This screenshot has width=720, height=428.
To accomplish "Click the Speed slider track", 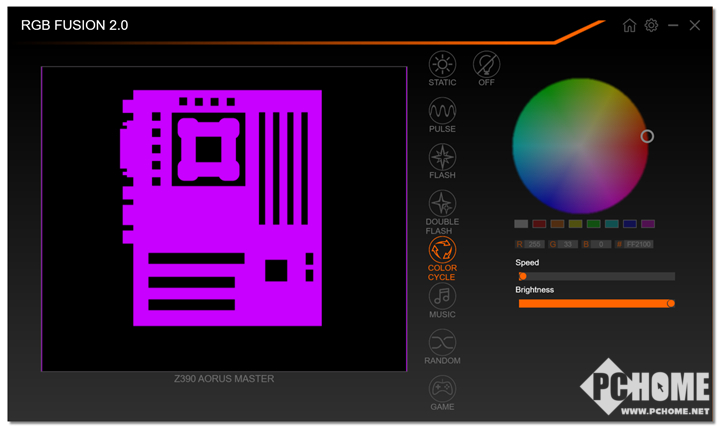I will click(597, 276).
